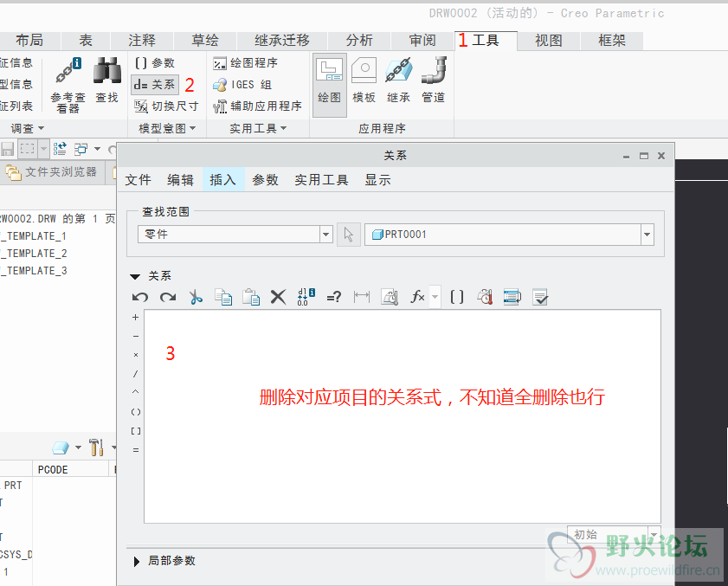Click the caret ^ operator button

[x=136, y=392]
